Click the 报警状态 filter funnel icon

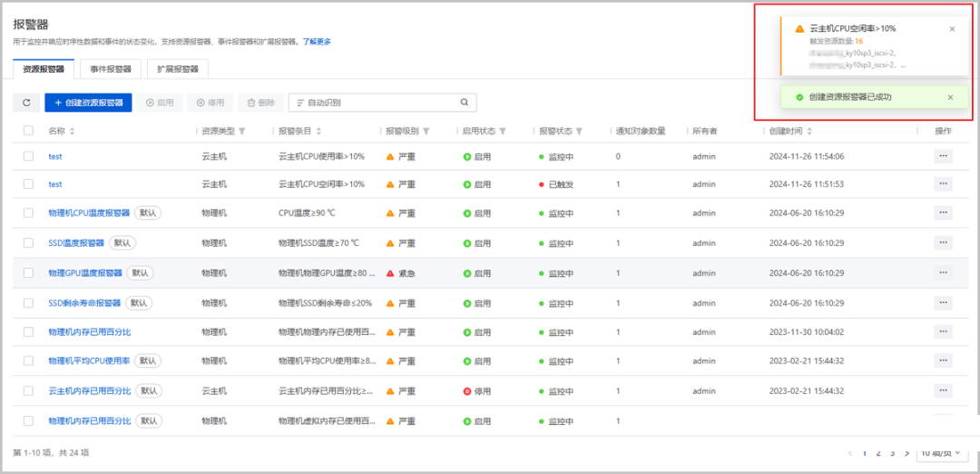[579, 132]
